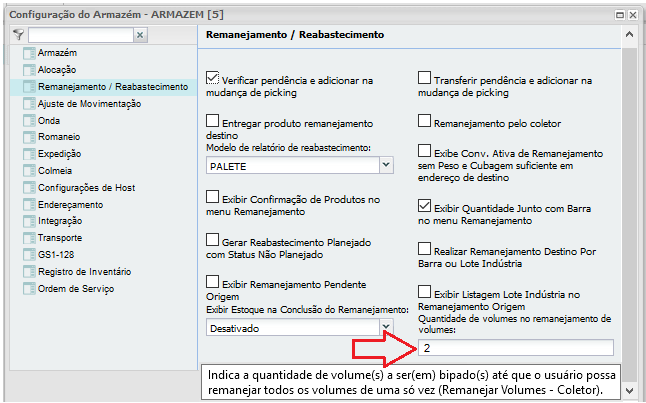The width and height of the screenshot is (646, 403).
Task: Clear the sidebar search with X icon
Action: [x=140, y=35]
